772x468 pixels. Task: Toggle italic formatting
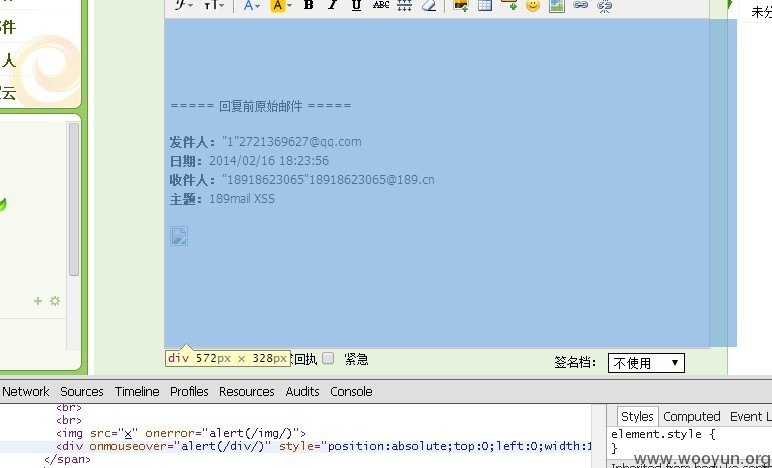tap(333, 5)
